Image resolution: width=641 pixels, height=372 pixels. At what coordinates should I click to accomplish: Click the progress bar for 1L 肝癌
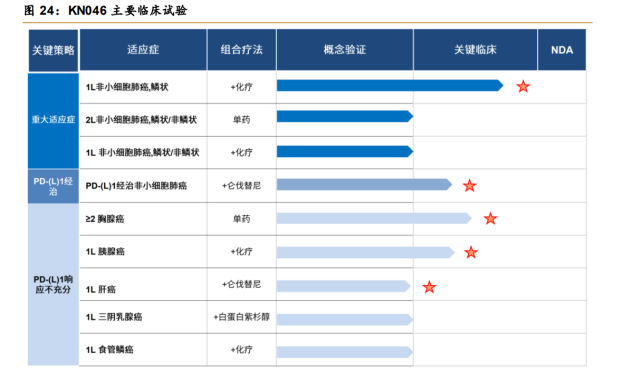coord(344,286)
